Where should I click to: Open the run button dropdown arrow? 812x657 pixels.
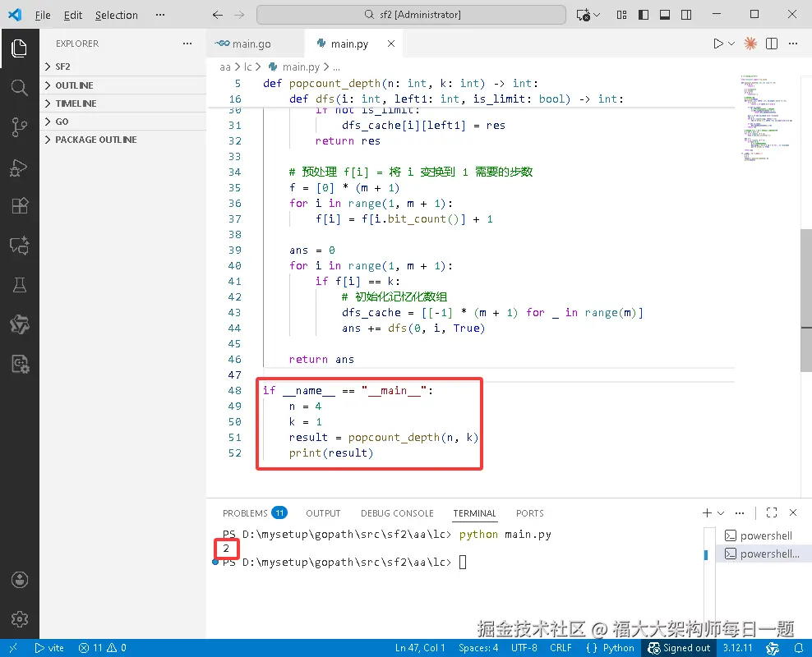pos(731,44)
